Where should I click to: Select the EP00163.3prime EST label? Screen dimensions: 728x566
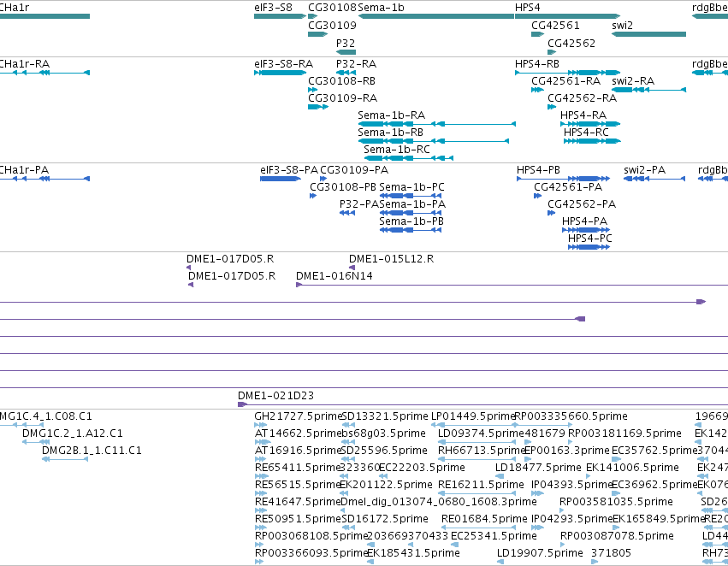[x=567, y=451]
